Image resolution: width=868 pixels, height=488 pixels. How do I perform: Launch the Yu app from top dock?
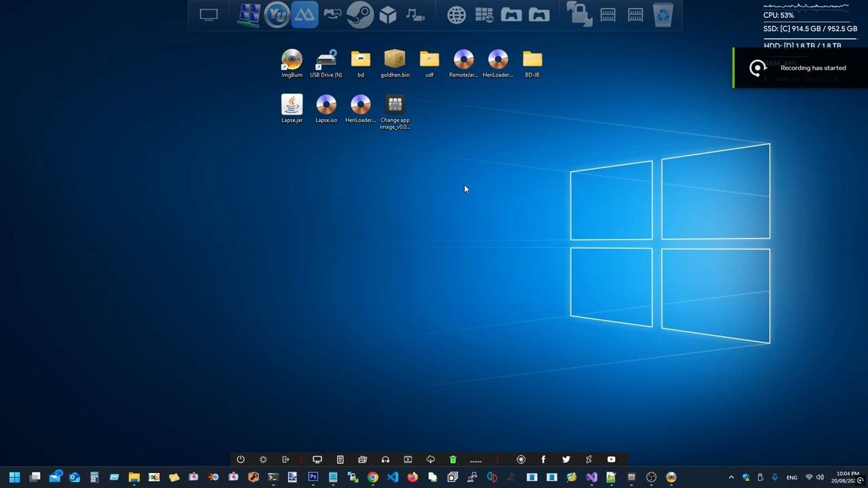click(277, 14)
